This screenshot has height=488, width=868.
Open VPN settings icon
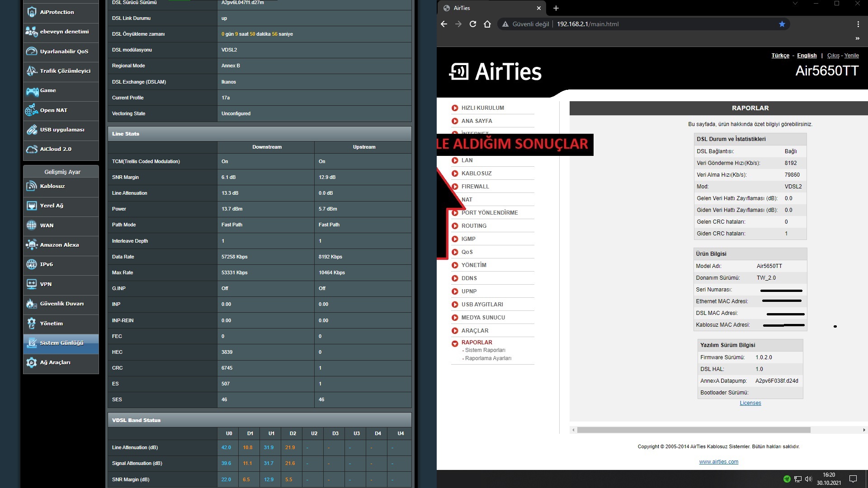pyautogui.click(x=32, y=284)
